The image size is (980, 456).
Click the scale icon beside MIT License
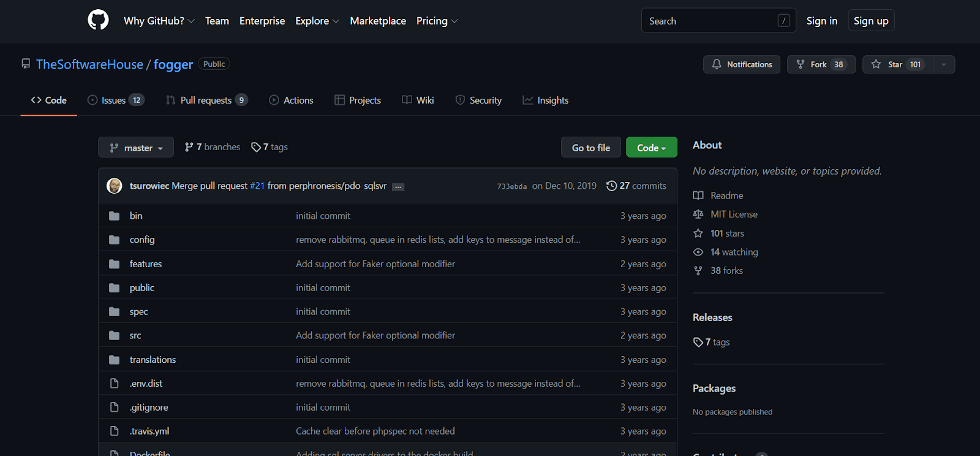point(698,214)
